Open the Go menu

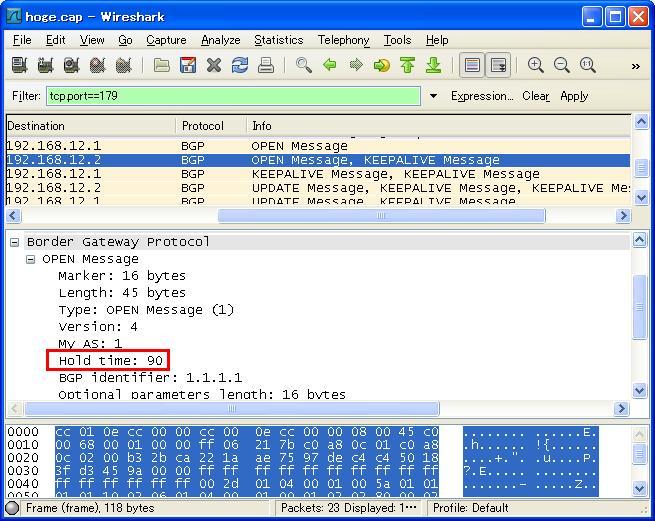pyautogui.click(x=125, y=40)
